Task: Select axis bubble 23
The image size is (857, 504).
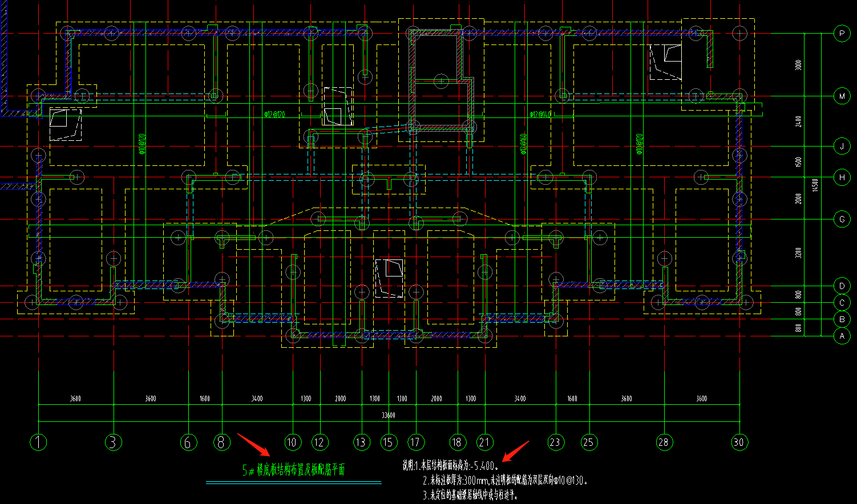Action: tap(556, 442)
